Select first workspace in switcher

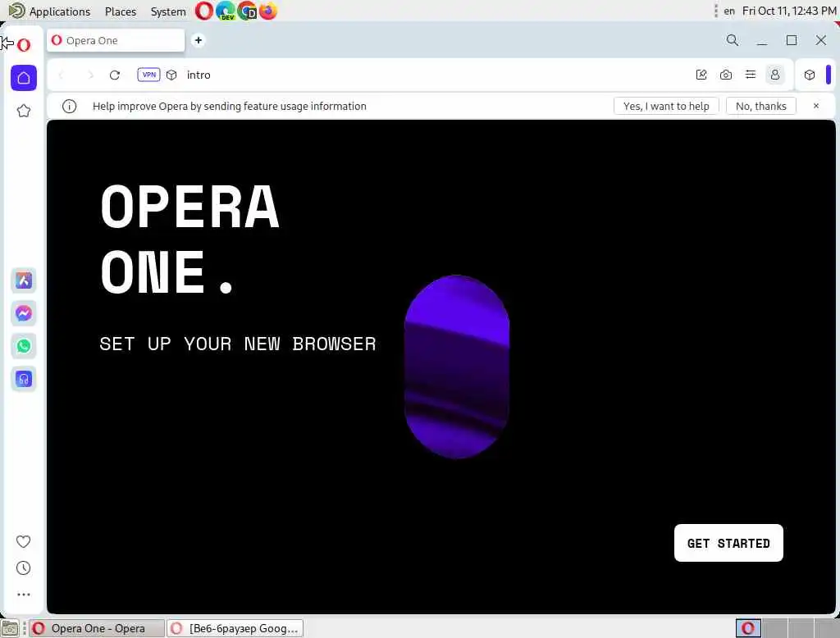(748, 628)
